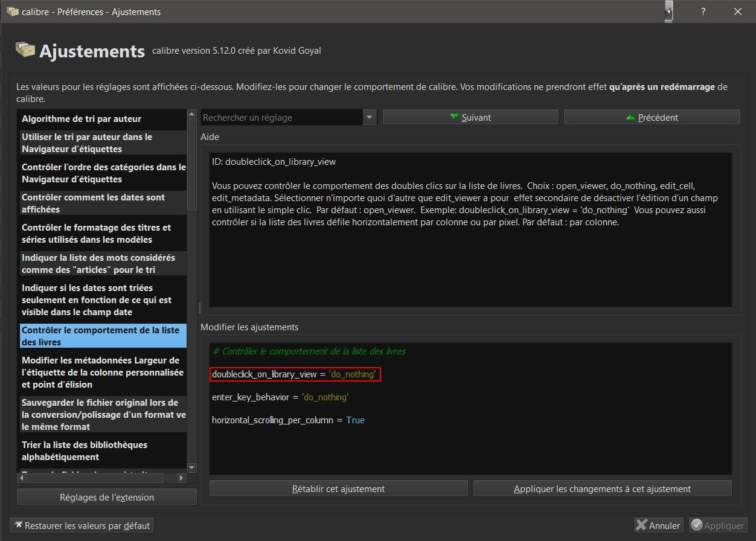Click the tweaks list scroll up arrow
The image size is (756, 541).
point(192,114)
